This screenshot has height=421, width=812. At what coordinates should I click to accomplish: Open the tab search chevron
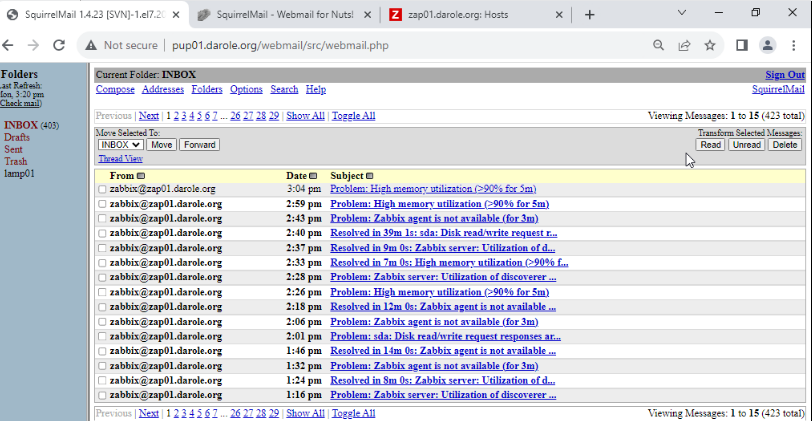(x=682, y=12)
